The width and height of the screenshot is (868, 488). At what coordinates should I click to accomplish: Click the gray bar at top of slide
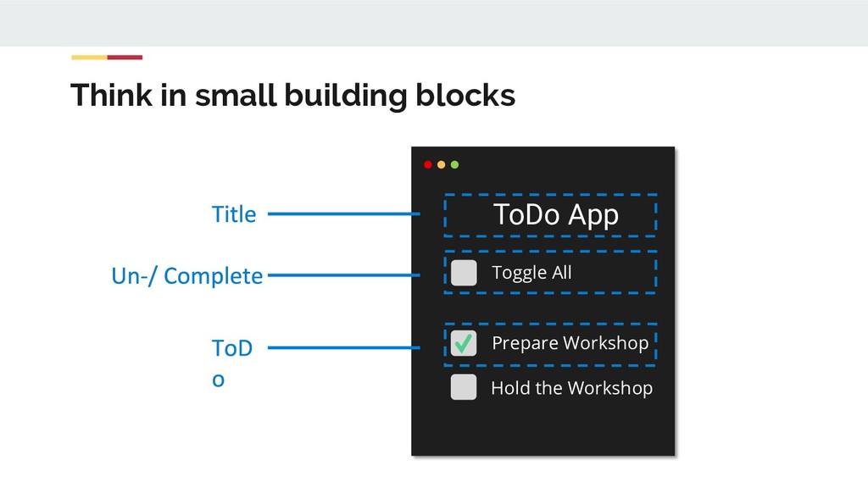(434, 23)
